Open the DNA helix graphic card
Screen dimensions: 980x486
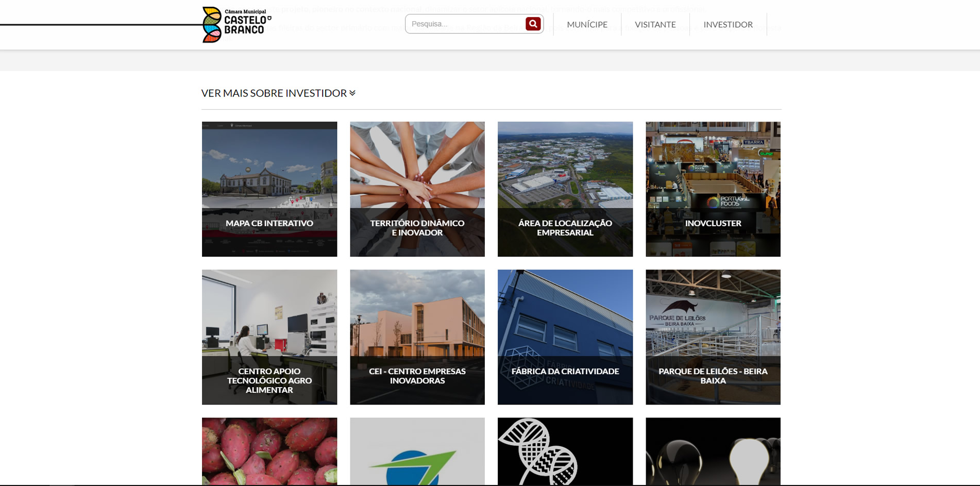(565, 451)
